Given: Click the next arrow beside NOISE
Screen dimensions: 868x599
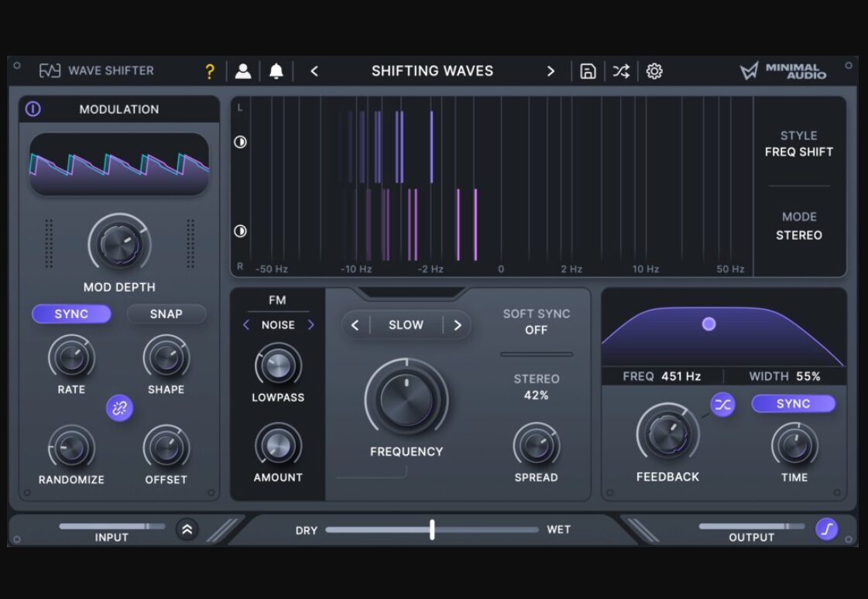Looking at the screenshot, I should [311, 325].
